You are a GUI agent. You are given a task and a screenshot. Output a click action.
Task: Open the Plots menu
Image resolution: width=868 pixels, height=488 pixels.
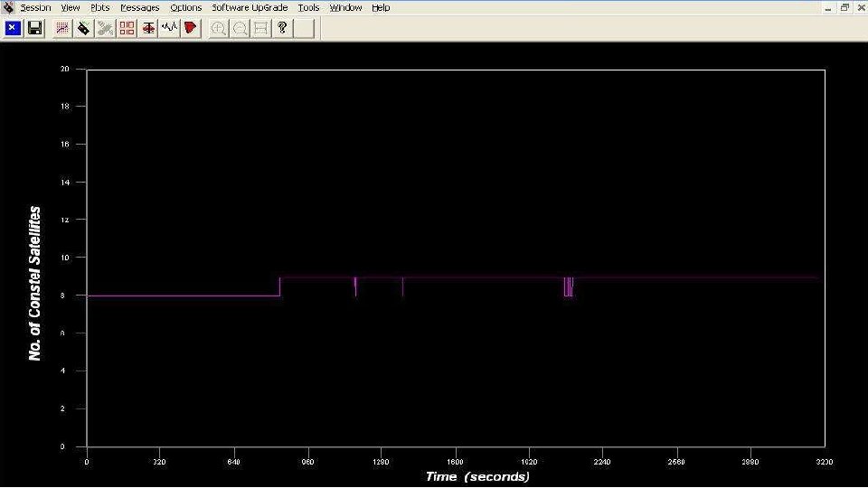click(100, 8)
